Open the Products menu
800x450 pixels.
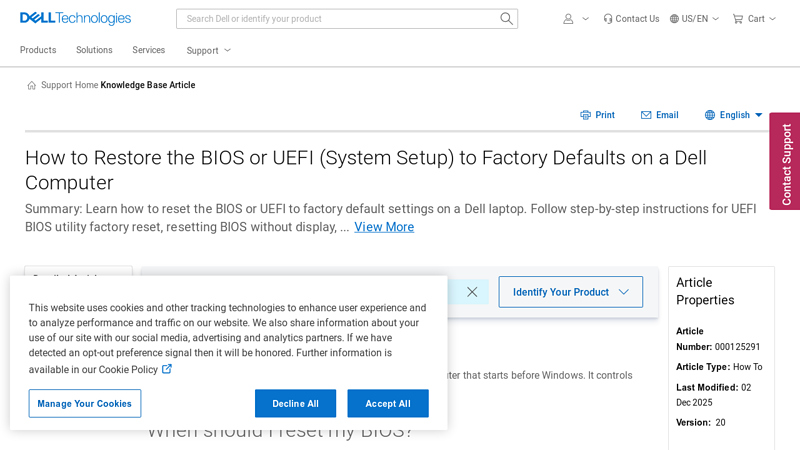(38, 50)
